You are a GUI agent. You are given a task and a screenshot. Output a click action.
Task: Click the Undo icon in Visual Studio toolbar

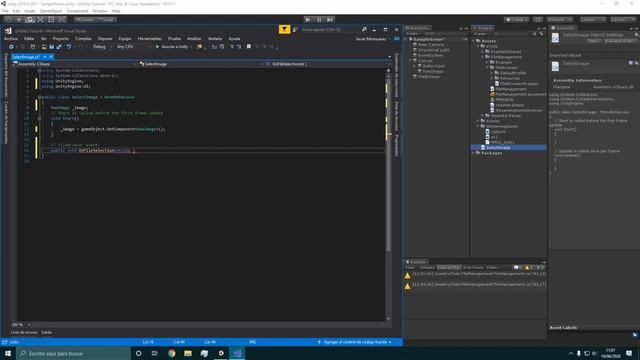click(69, 47)
